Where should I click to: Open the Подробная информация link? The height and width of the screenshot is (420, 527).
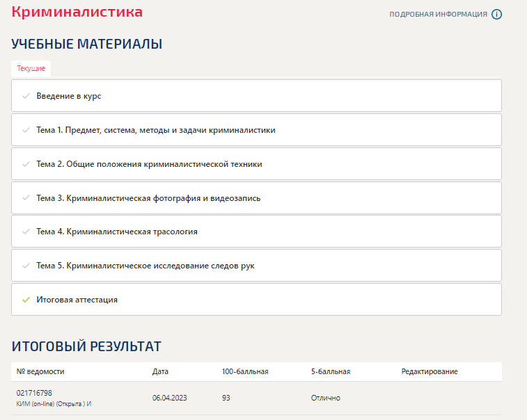tap(438, 15)
